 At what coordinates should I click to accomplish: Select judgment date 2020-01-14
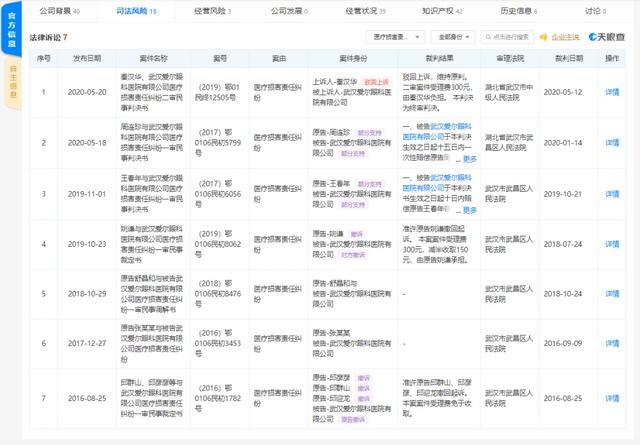tap(563, 143)
